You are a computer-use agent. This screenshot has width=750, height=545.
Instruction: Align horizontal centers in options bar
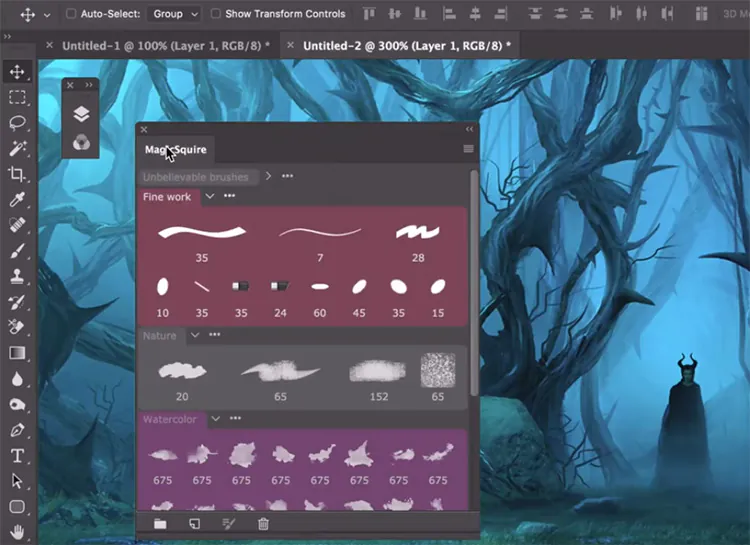click(x=474, y=13)
